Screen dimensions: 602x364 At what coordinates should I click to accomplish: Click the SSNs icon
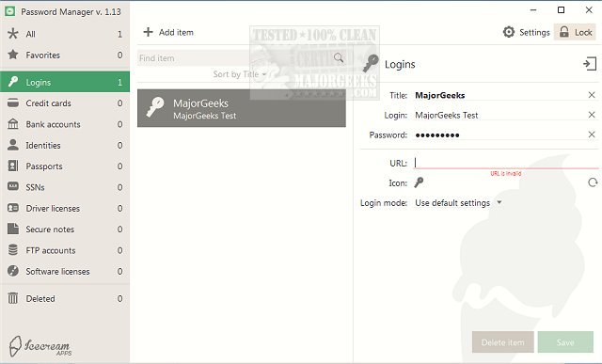coord(12,186)
